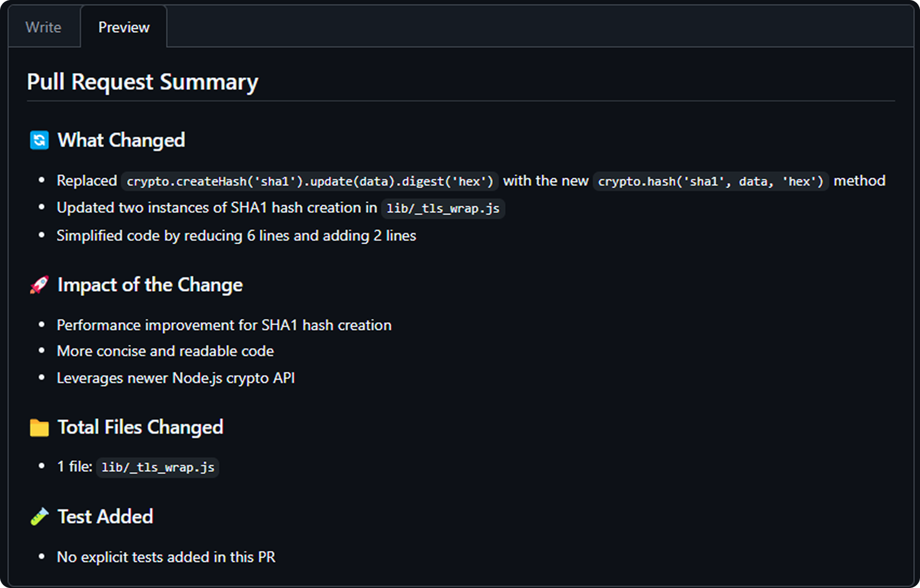Select the Preview tab
The height and width of the screenshot is (588, 920).
pos(124,27)
